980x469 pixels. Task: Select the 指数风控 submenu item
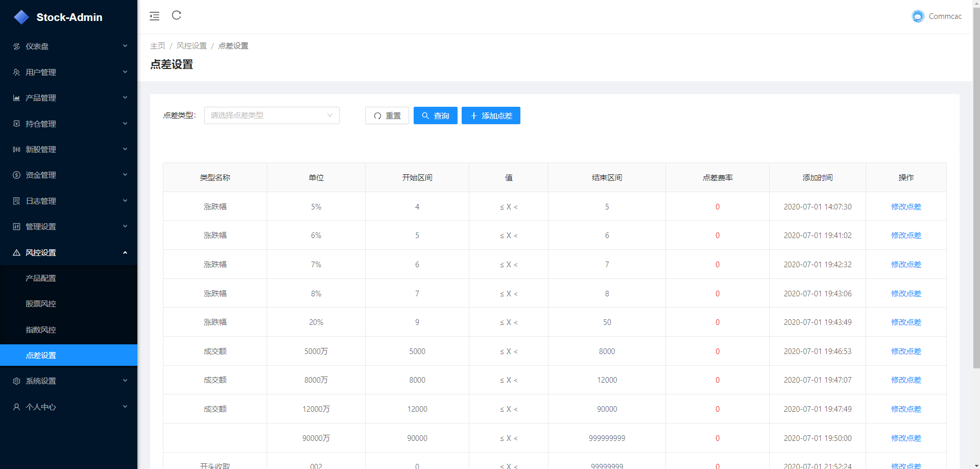point(41,330)
